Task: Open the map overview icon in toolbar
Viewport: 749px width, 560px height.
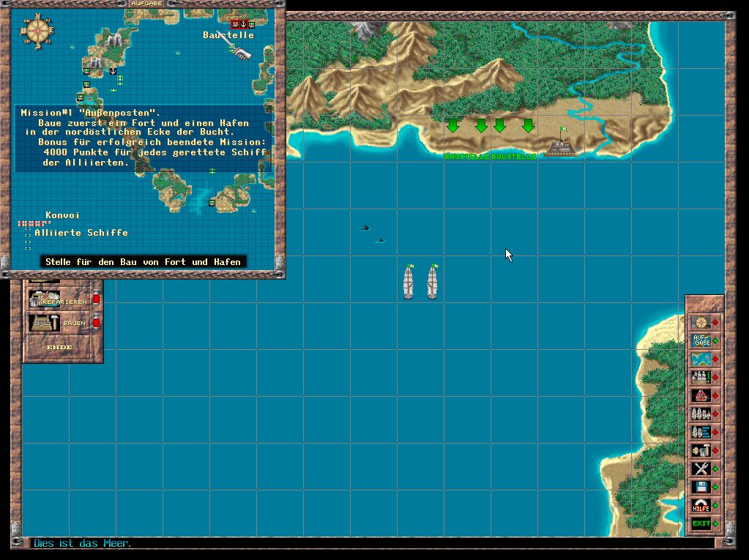Action: 701,359
